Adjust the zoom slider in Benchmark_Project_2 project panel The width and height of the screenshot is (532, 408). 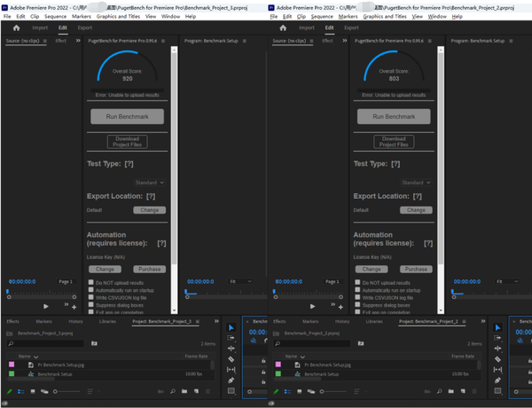(333, 391)
